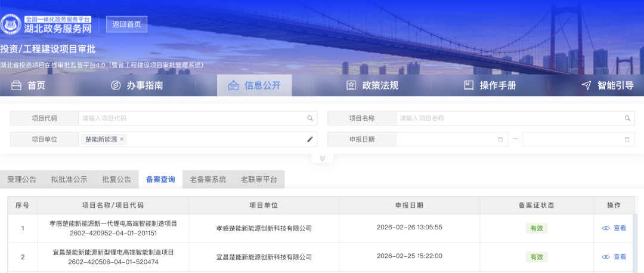644x273 pixels.
Task: Focus the 项目代码 input field
Action: [198, 118]
